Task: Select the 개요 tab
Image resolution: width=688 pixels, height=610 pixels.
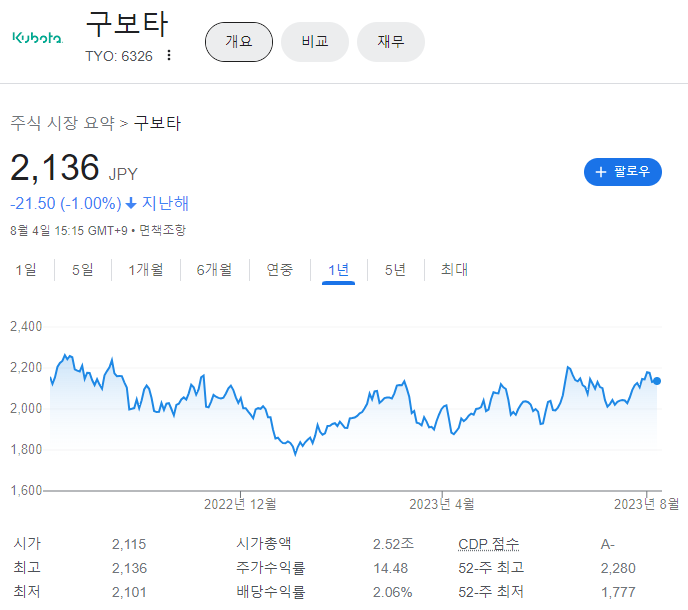Action: 239,42
